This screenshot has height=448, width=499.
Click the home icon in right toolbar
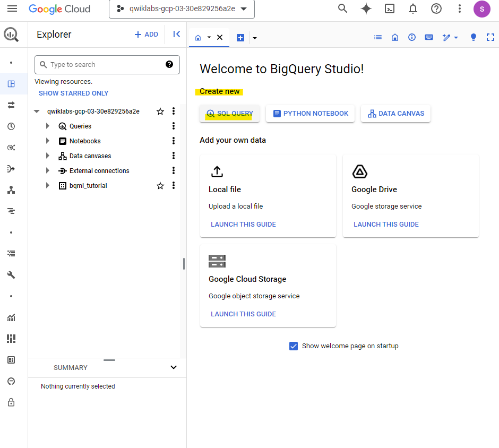tap(394, 38)
